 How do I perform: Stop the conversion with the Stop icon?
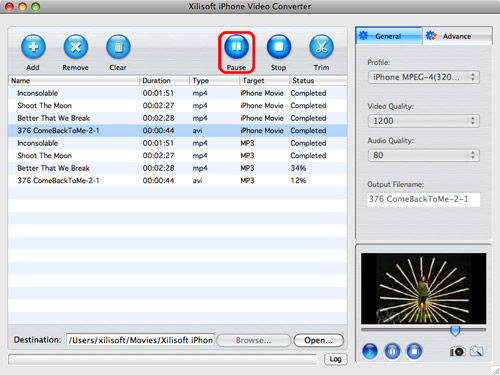279,47
